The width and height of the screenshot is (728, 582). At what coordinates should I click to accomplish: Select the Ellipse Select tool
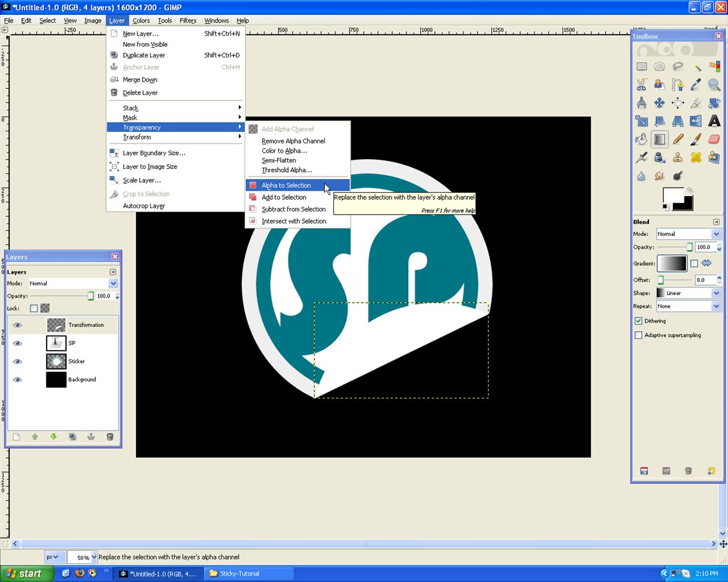(x=660, y=67)
